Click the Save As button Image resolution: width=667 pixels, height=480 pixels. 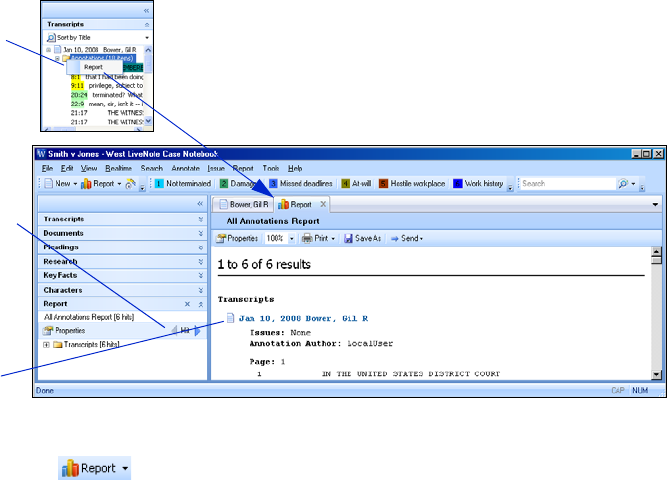tap(362, 238)
